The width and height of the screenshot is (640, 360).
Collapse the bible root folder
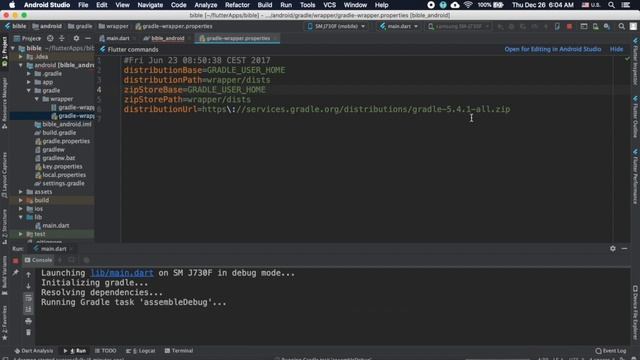[13, 48]
